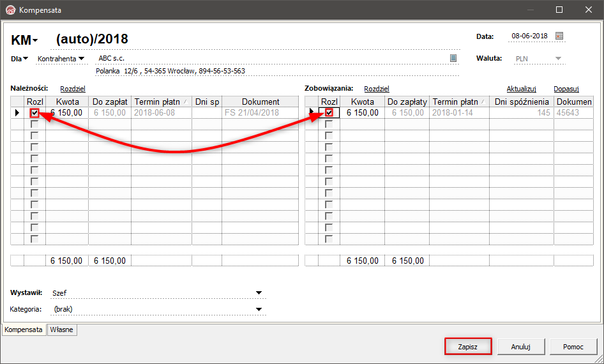The width and height of the screenshot is (604, 364).
Task: Click the Anuluj button
Action: 521,347
